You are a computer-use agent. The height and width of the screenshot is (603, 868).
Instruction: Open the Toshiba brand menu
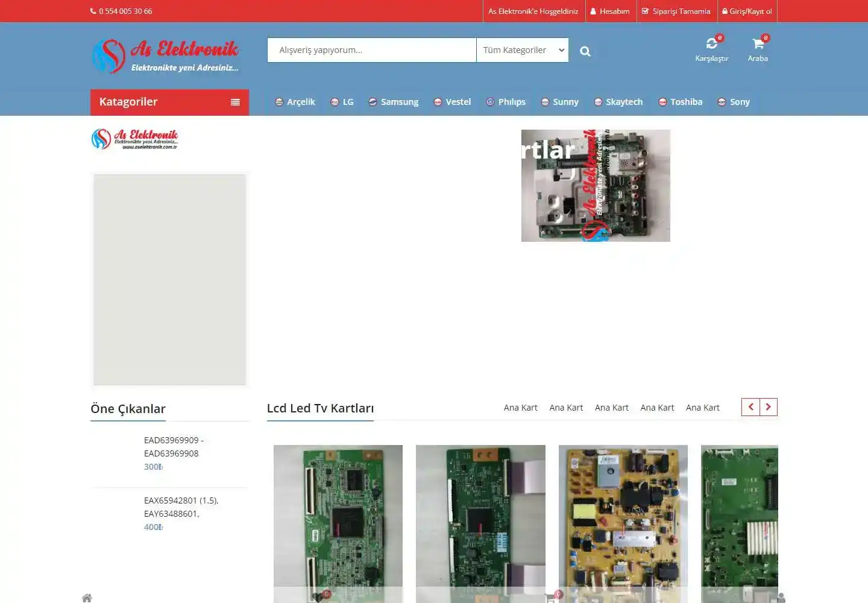click(x=680, y=102)
